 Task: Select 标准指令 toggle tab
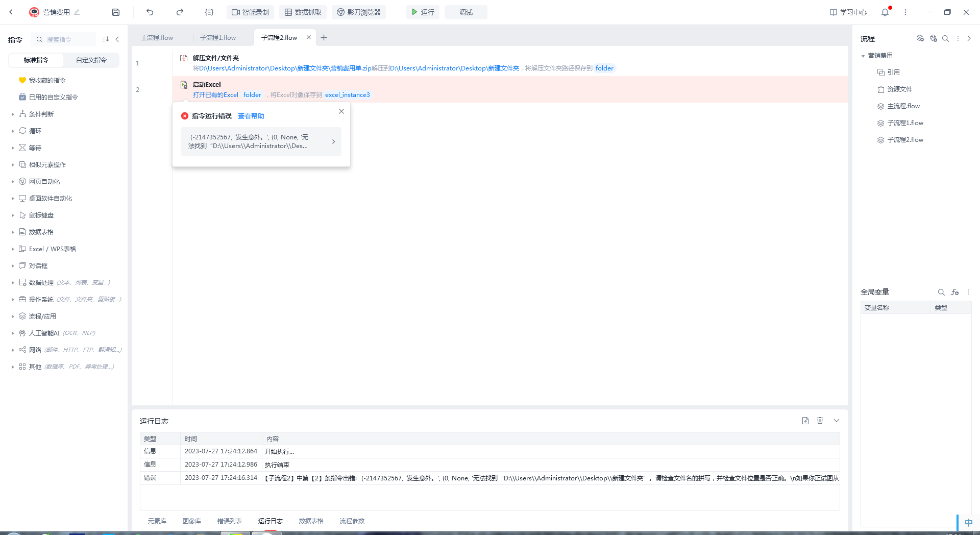coord(36,60)
